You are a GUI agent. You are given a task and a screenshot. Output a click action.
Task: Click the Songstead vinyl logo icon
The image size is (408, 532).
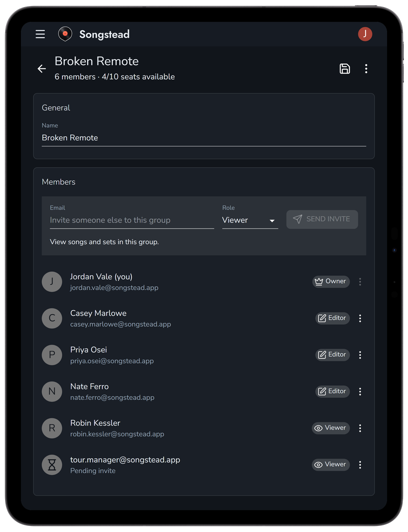[x=65, y=34]
